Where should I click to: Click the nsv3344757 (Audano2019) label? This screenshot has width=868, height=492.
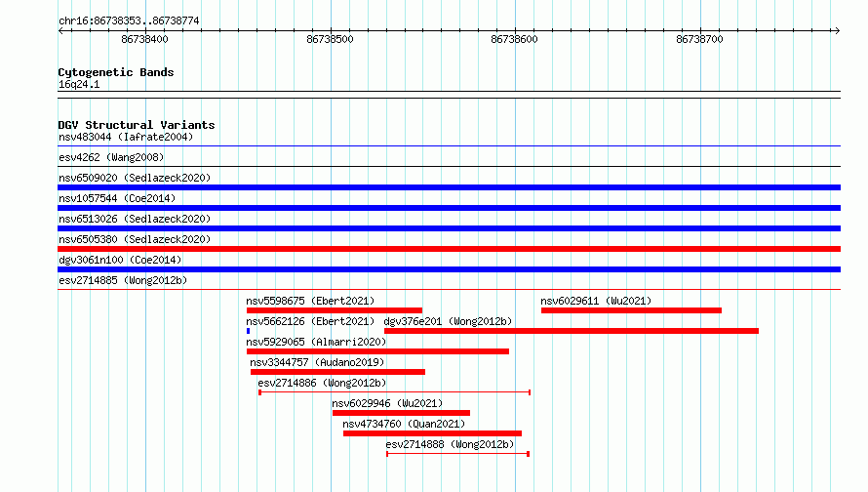point(317,362)
